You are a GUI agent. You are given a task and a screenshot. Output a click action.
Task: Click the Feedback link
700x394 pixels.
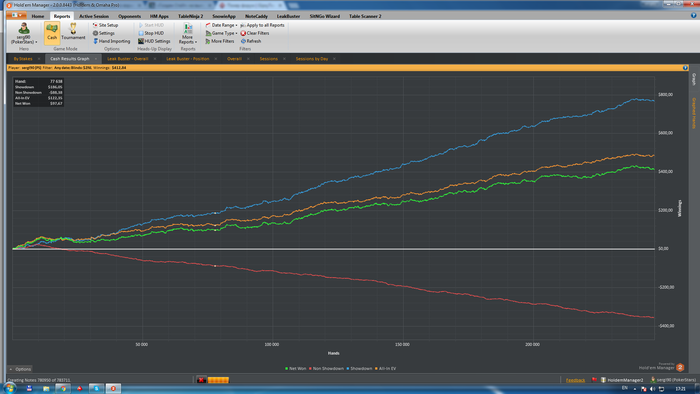575,380
